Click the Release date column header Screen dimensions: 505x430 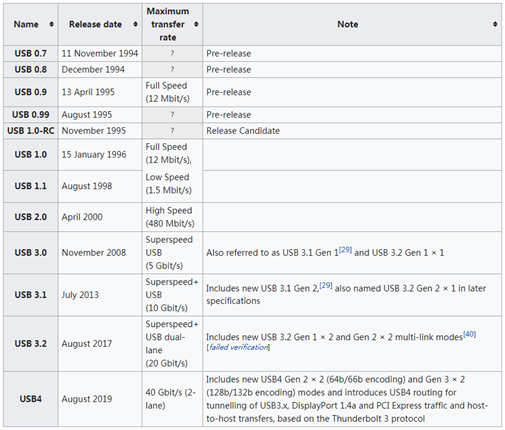pos(100,24)
